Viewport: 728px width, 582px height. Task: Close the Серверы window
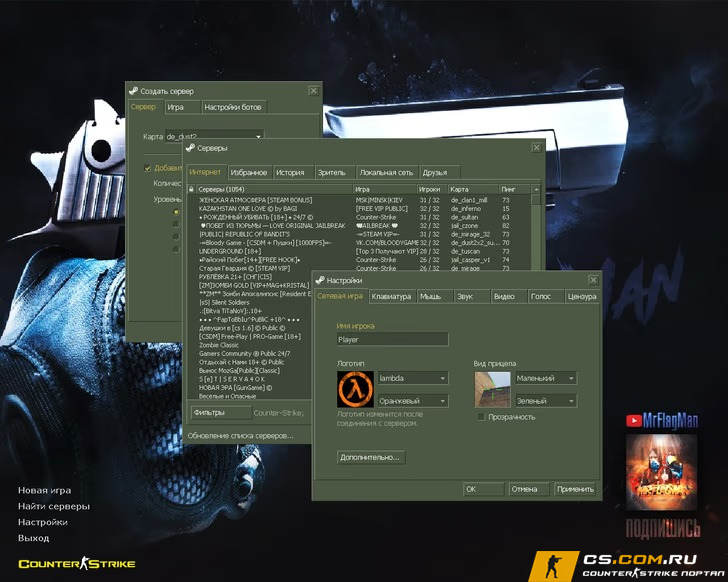click(x=536, y=148)
